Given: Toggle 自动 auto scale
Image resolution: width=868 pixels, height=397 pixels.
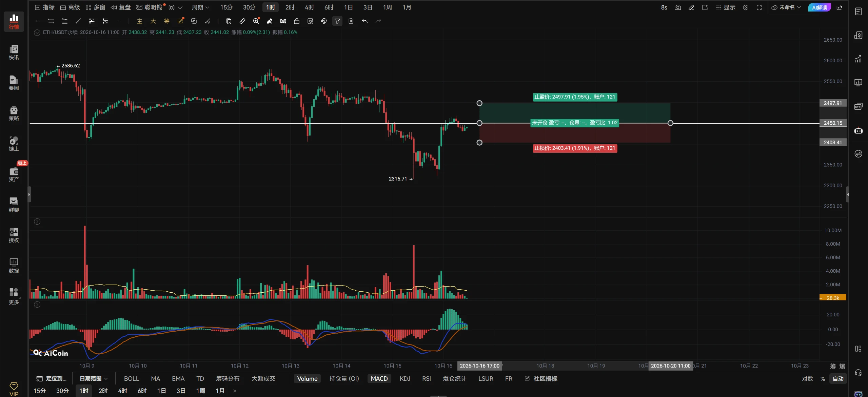Looking at the screenshot, I should [x=838, y=378].
